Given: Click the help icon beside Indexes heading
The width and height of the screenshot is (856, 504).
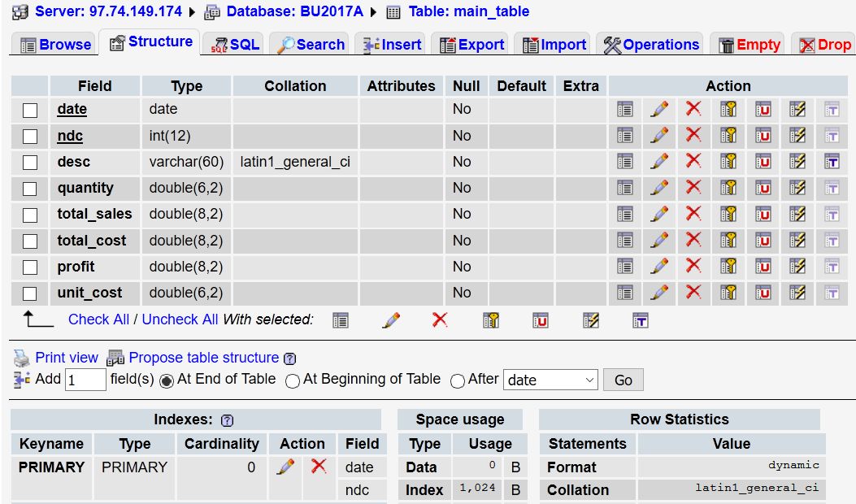Looking at the screenshot, I should point(227,420).
